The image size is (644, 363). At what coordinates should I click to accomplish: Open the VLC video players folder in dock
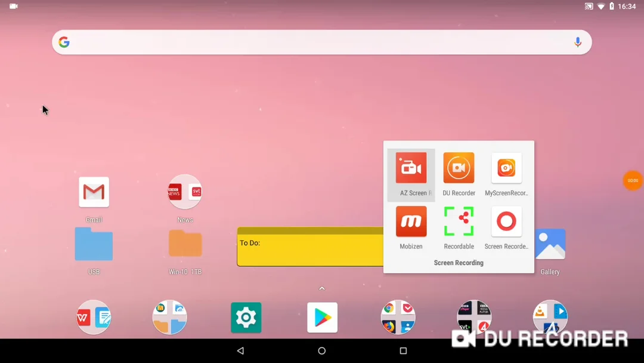point(550,317)
